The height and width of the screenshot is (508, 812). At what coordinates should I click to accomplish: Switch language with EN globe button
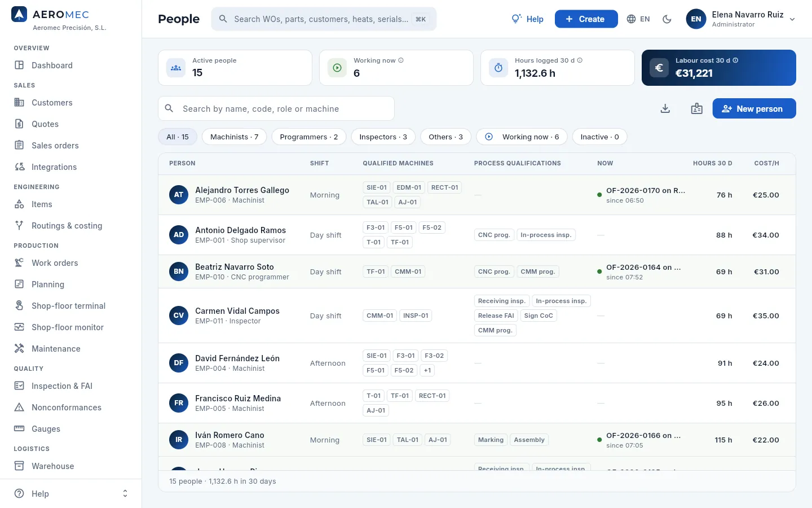point(638,19)
